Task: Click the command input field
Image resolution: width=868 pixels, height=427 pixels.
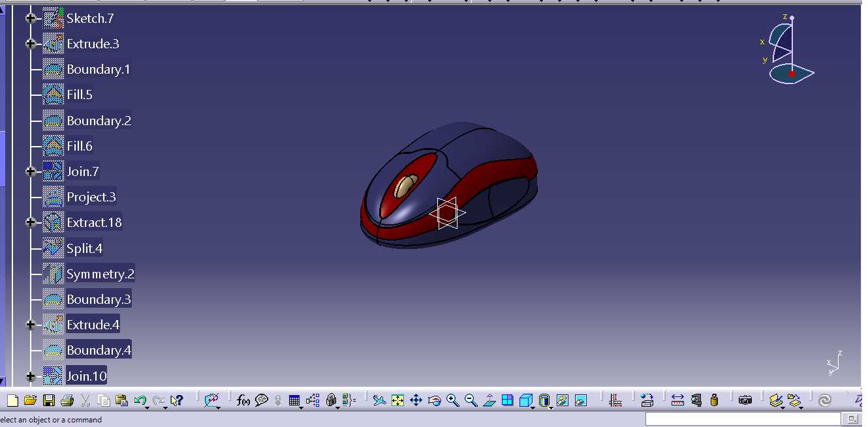Action: click(745, 419)
